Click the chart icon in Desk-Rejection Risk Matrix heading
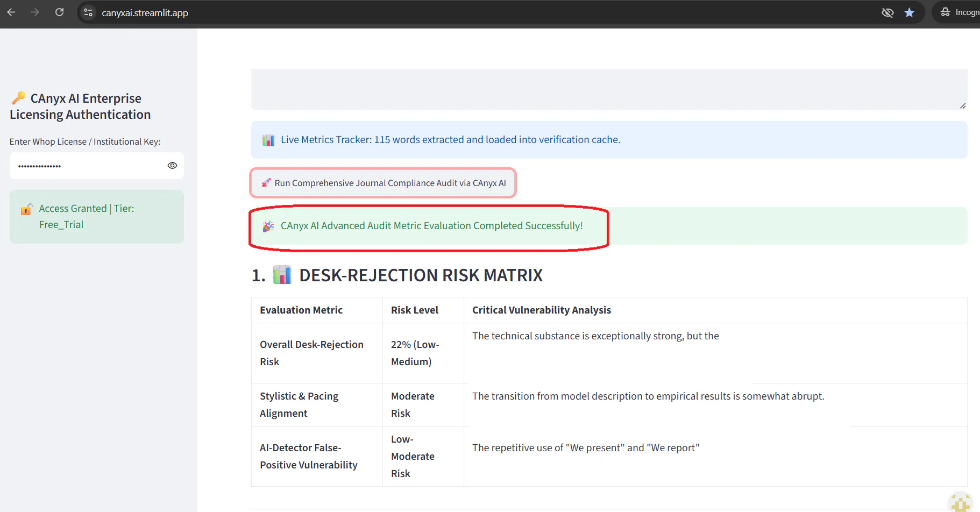Viewport: 980px width, 512px height. click(x=282, y=275)
